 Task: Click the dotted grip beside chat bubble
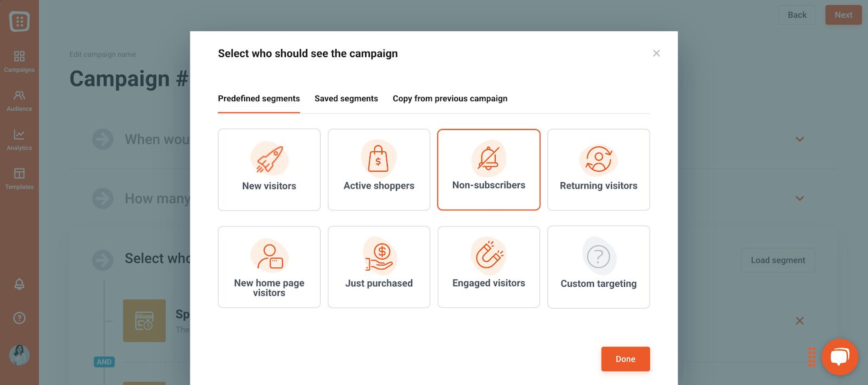click(x=812, y=357)
